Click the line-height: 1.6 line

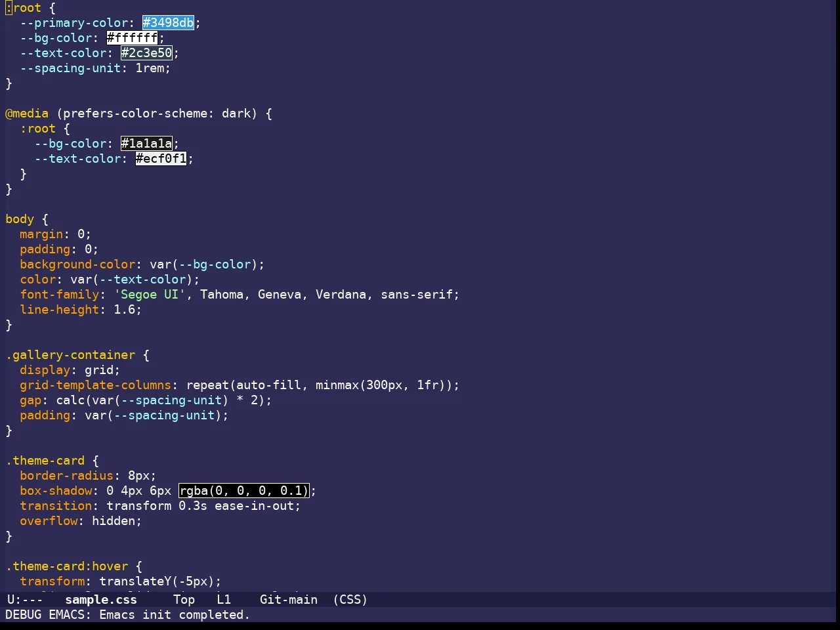81,310
